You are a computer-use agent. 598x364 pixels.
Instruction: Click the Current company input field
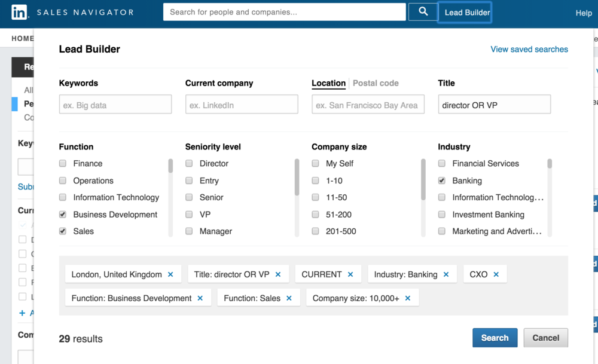[242, 104]
